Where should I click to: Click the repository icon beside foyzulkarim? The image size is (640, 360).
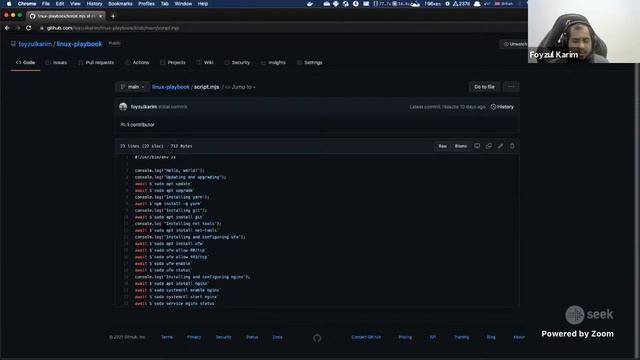click(13, 44)
